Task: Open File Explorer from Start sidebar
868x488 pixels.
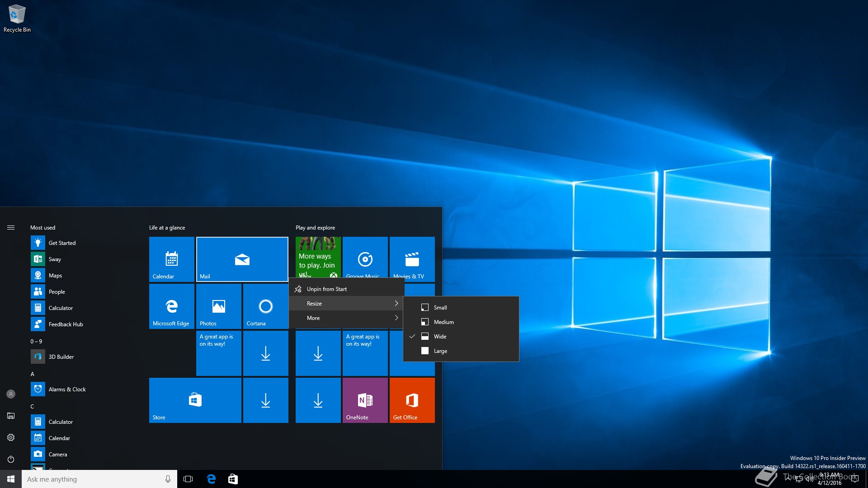Action: (x=11, y=416)
